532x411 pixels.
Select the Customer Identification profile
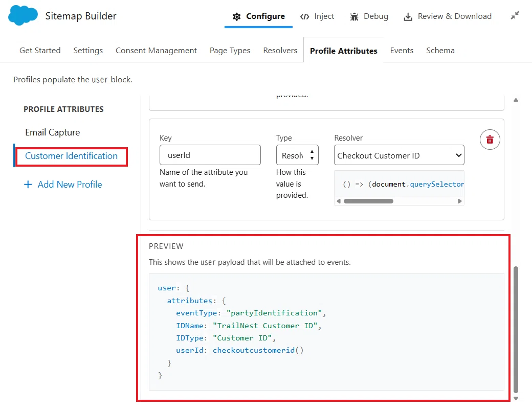(x=71, y=156)
